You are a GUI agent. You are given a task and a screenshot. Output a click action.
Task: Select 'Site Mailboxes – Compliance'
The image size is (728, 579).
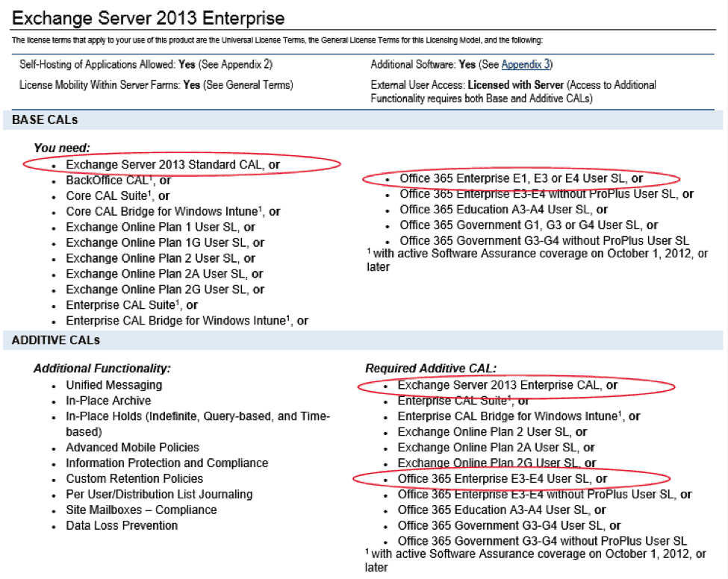pos(141,510)
